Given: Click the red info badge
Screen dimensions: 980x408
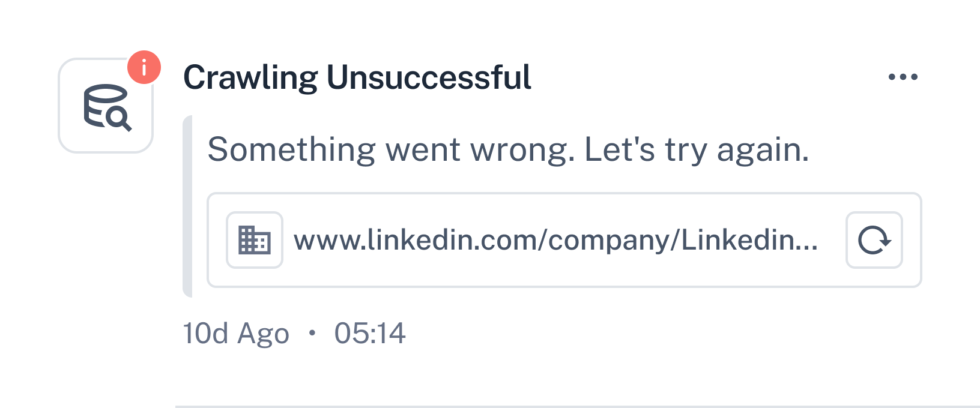Looking at the screenshot, I should 144,67.
